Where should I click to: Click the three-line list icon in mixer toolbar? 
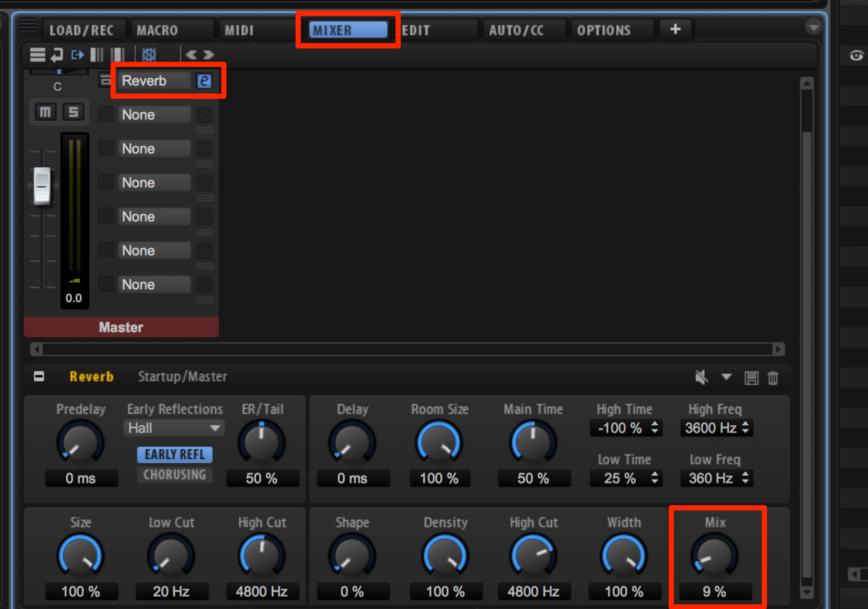click(x=37, y=55)
